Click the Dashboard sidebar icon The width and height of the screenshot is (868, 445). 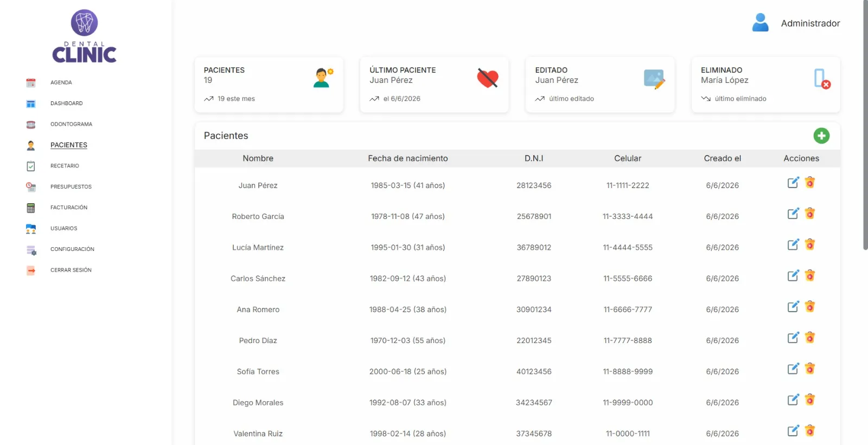point(31,104)
